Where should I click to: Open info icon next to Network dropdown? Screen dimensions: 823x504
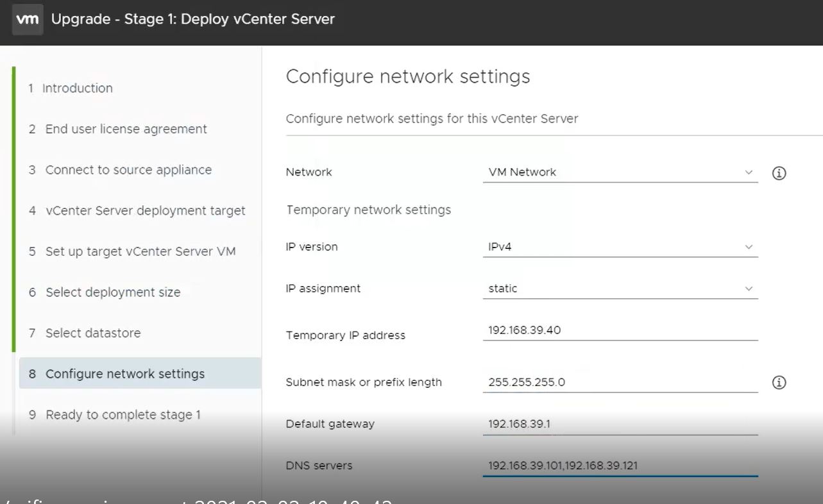(779, 173)
